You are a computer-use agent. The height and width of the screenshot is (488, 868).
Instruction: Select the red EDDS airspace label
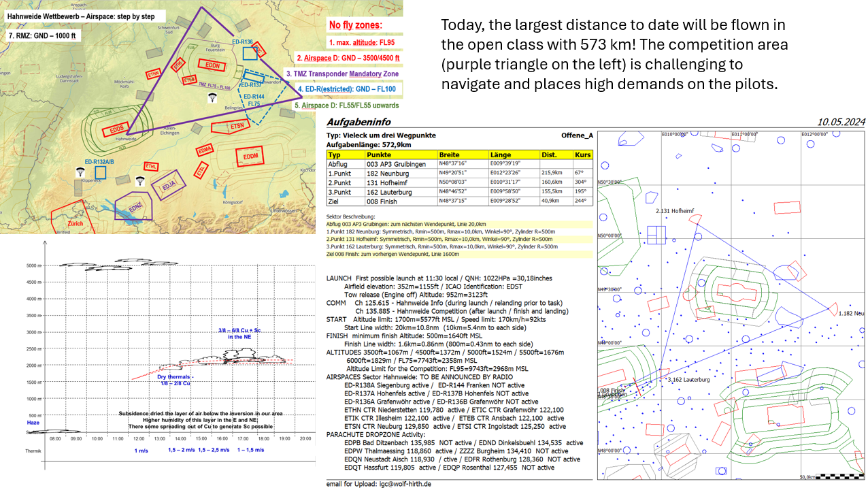(x=116, y=129)
